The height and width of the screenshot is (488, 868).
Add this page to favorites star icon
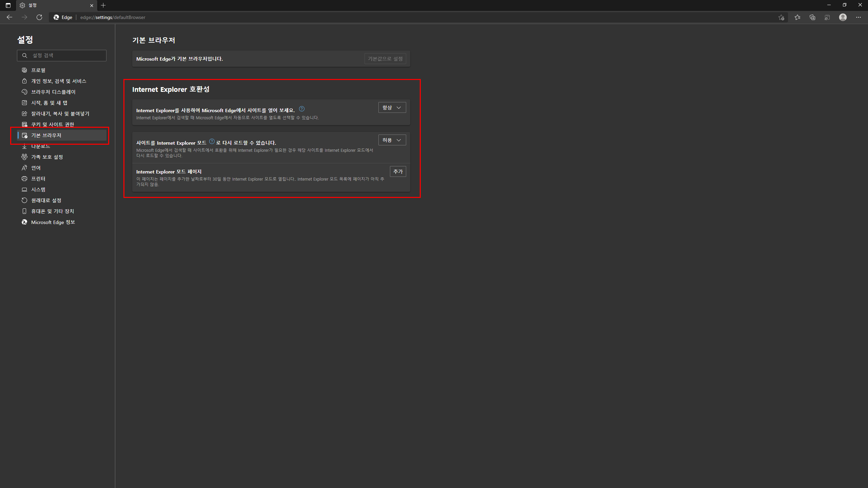(781, 17)
